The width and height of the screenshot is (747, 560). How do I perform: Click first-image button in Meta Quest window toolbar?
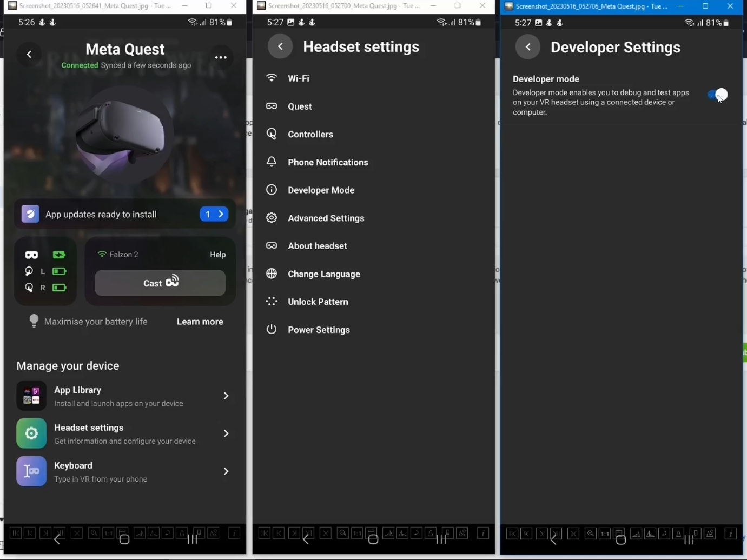point(16,534)
